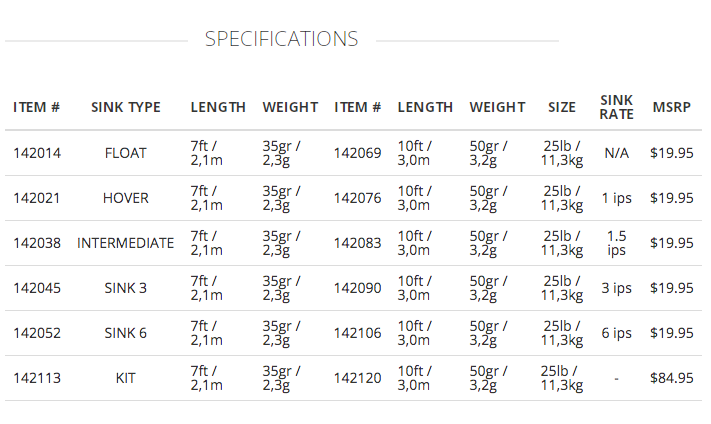Click item number 142083
Image resolution: width=711 pixels, height=424 pixels.
click(357, 243)
